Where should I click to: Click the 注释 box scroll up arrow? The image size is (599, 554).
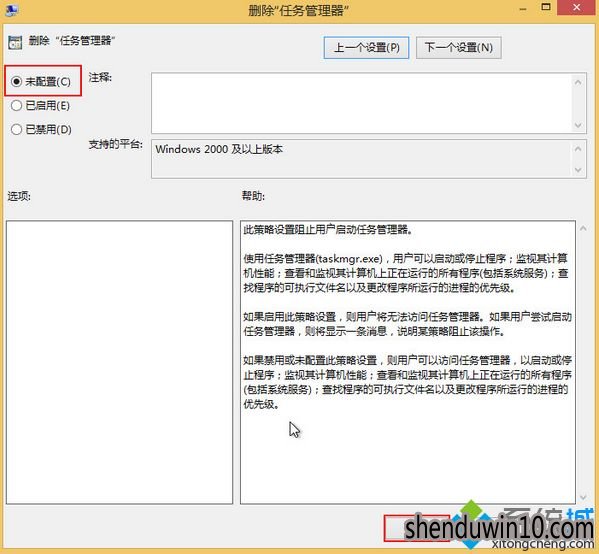(x=578, y=82)
